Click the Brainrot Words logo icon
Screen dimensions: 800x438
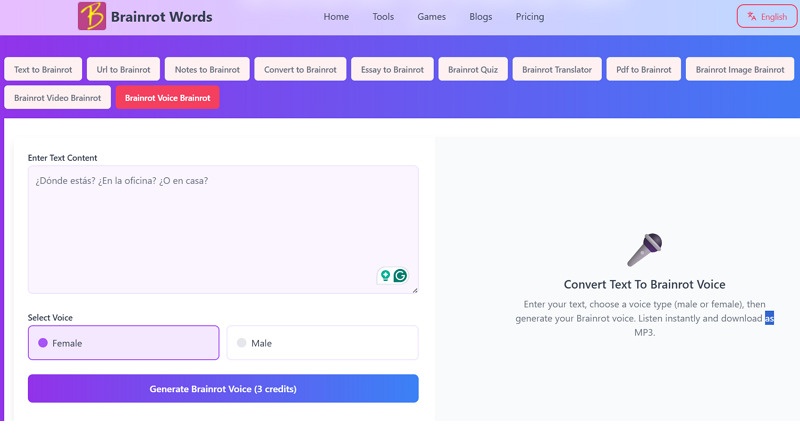pos(92,16)
